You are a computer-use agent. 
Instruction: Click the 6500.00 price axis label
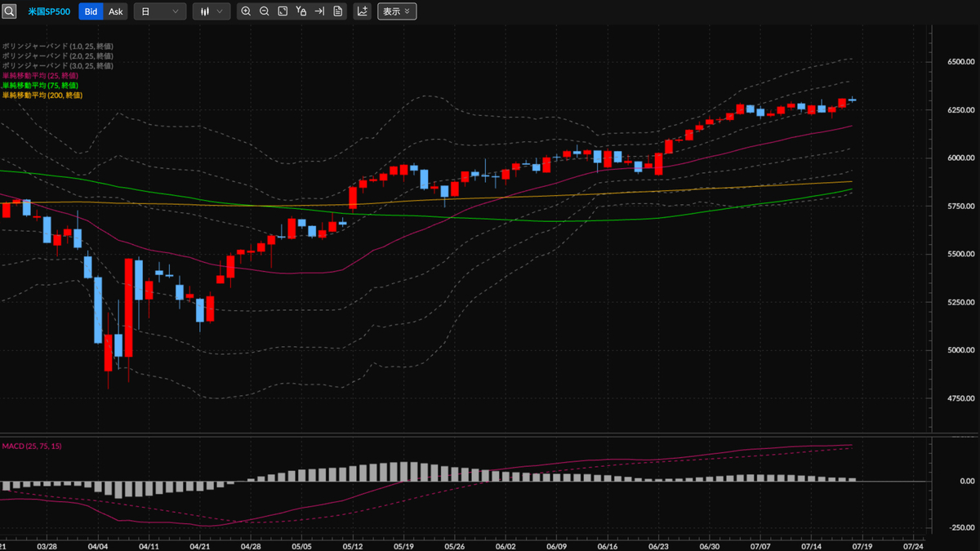click(x=961, y=61)
